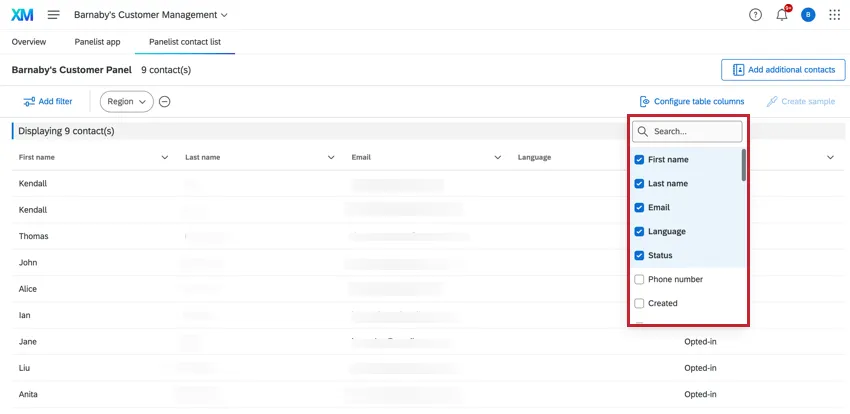Click the search magnifier icon in dropdown

click(x=643, y=131)
